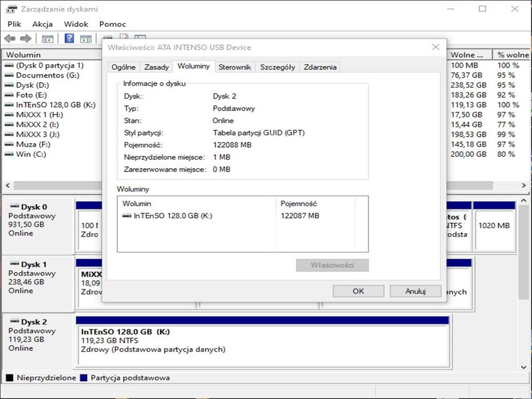Click the show/hide console tree toolbar icon

tap(47, 39)
